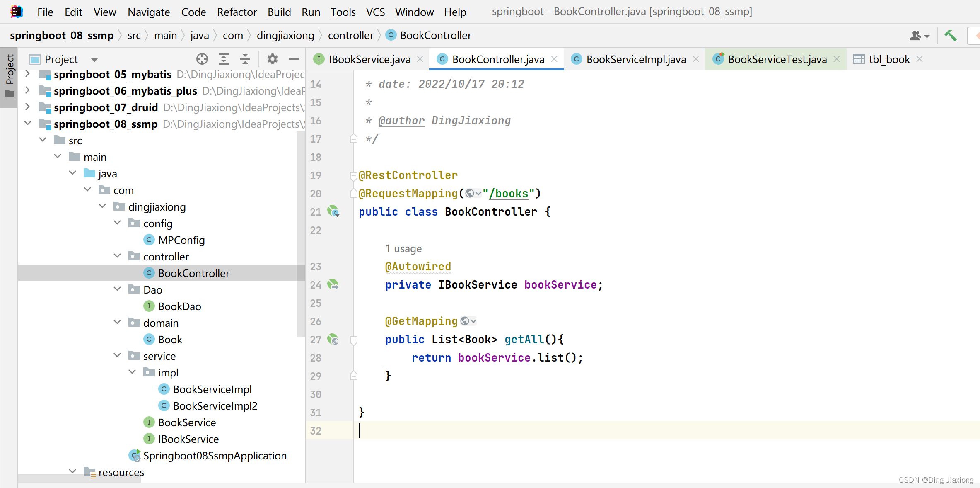Hide the Project panel with minus icon
The image size is (980, 488).
(294, 59)
